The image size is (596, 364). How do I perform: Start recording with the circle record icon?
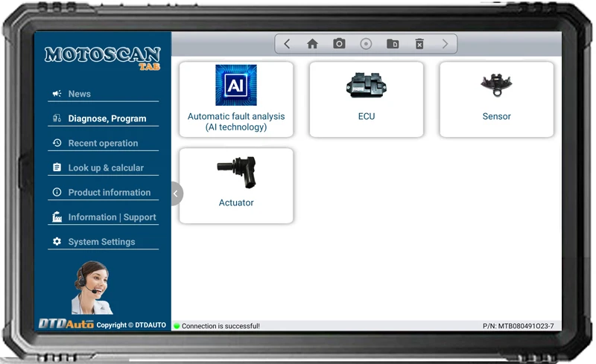(366, 44)
